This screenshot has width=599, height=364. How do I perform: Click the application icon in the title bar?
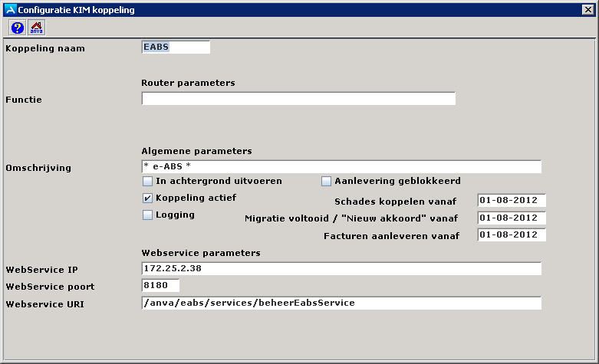pyautogui.click(x=10, y=8)
